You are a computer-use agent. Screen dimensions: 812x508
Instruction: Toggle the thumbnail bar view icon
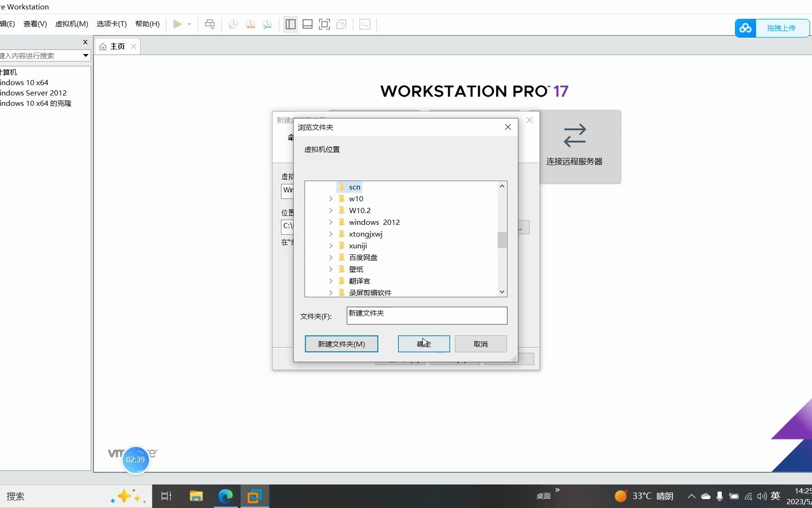[307, 24]
